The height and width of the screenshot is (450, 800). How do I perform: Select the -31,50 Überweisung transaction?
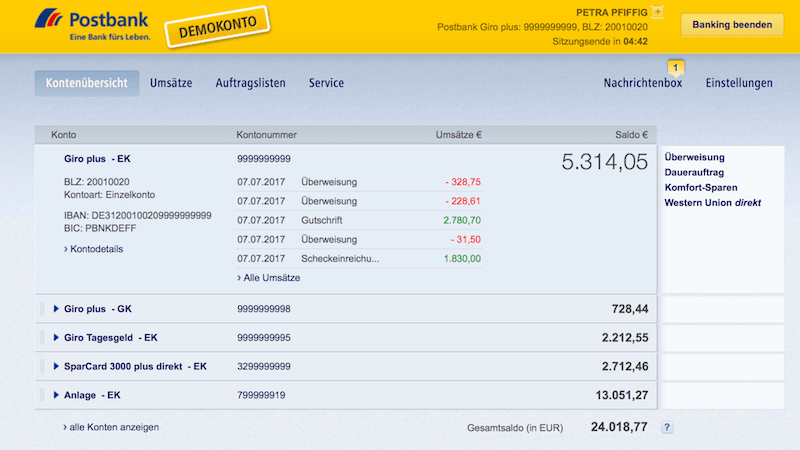[359, 239]
